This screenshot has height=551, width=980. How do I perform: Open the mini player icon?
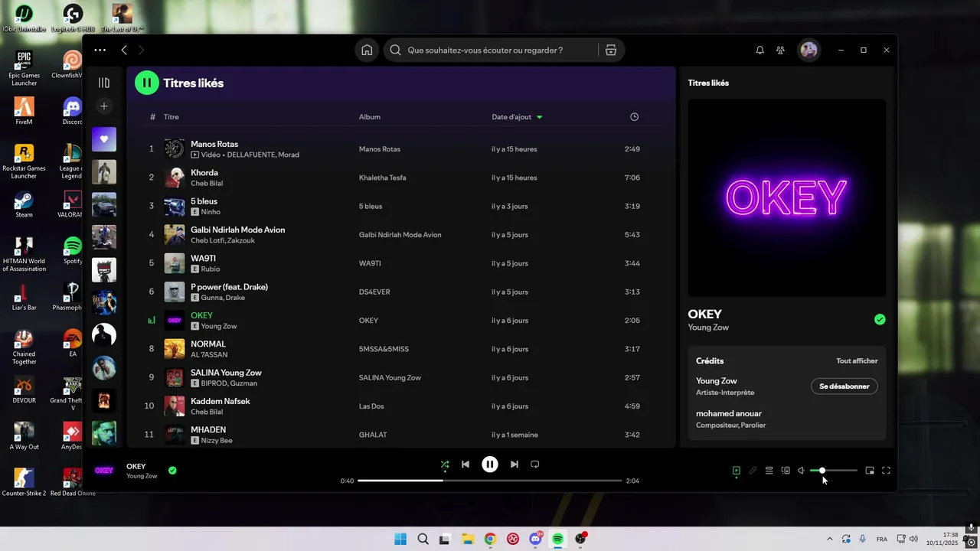pos(870,471)
